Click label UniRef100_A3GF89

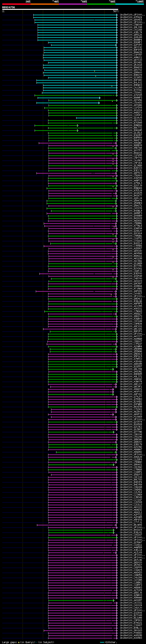(131, 178)
